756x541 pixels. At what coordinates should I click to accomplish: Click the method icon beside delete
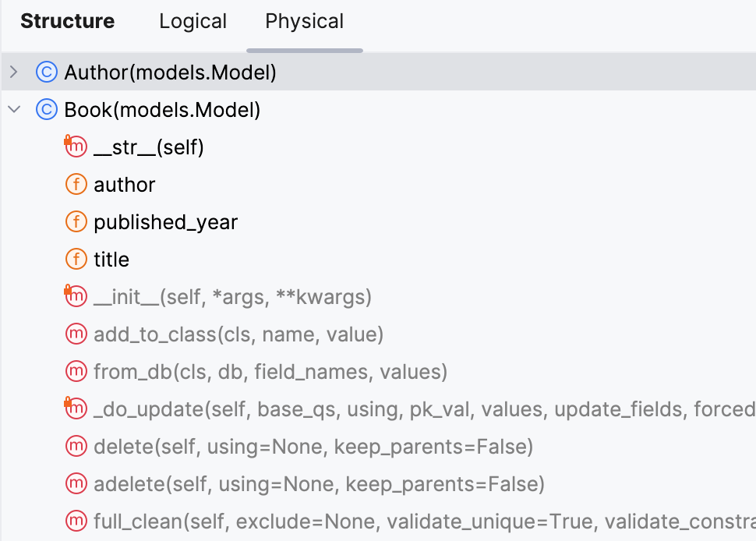76,446
